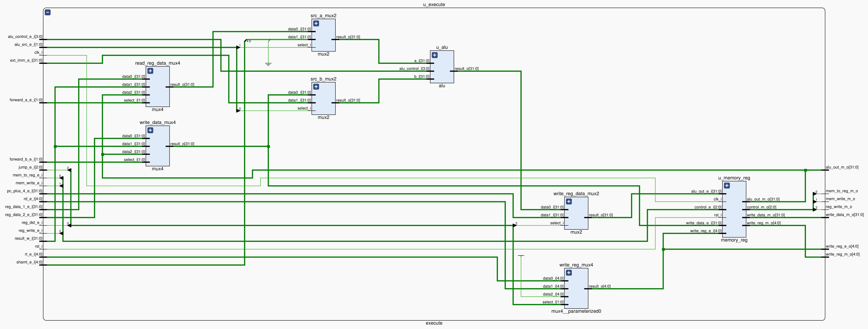This screenshot has height=329, width=868.
Task: Expand the src_b_mux2 block
Action: coord(316,87)
